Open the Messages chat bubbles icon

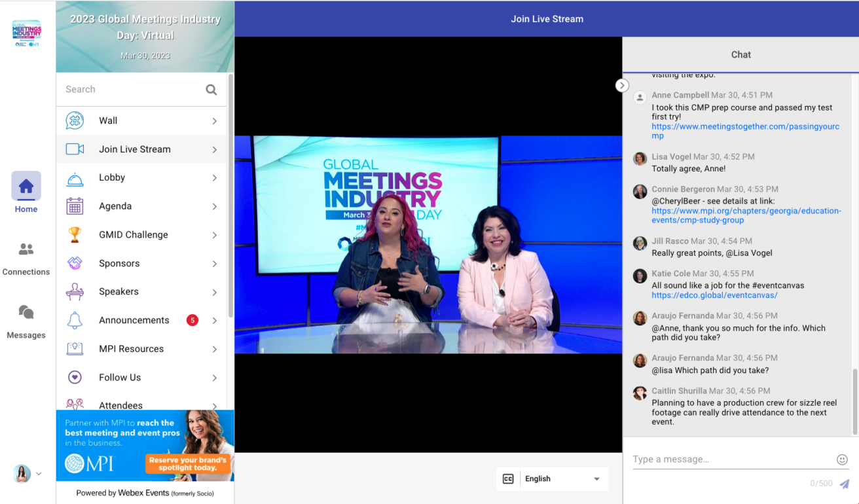tap(26, 312)
